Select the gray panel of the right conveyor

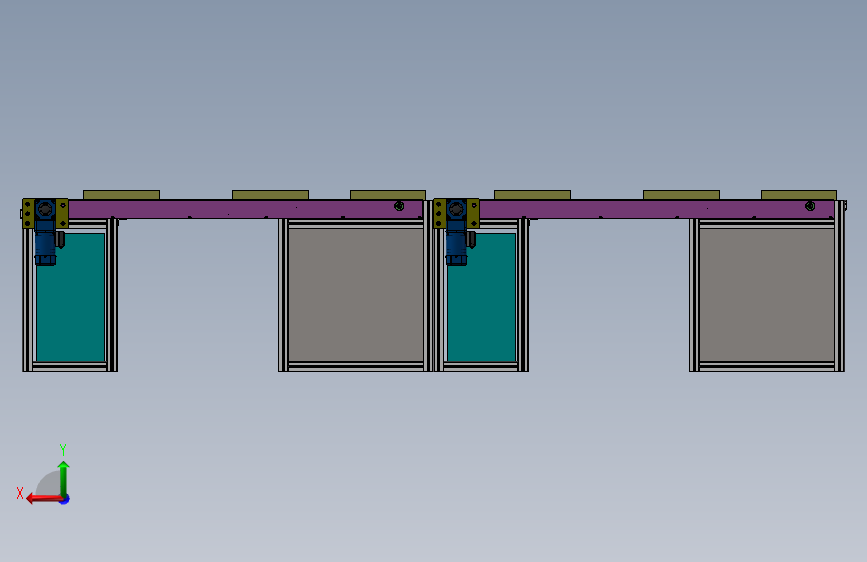coord(766,295)
